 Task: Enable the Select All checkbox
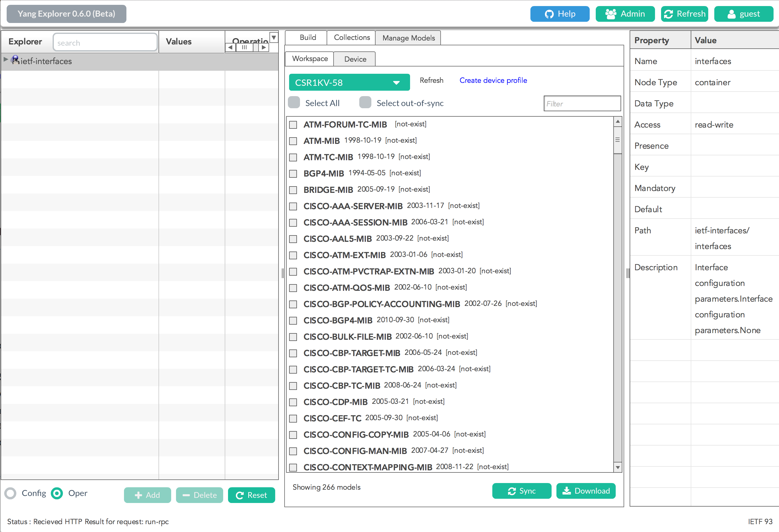(x=294, y=102)
